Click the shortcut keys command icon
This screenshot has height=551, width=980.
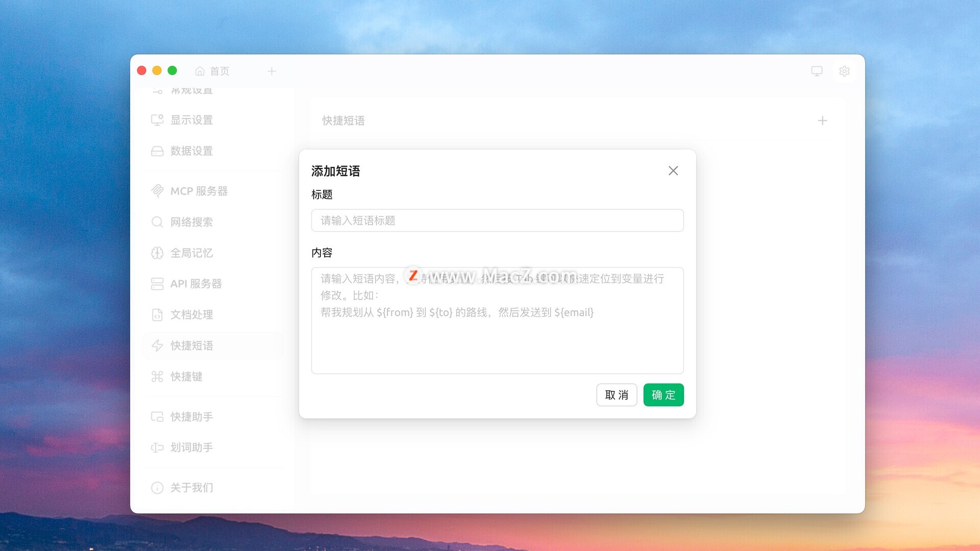tap(157, 377)
